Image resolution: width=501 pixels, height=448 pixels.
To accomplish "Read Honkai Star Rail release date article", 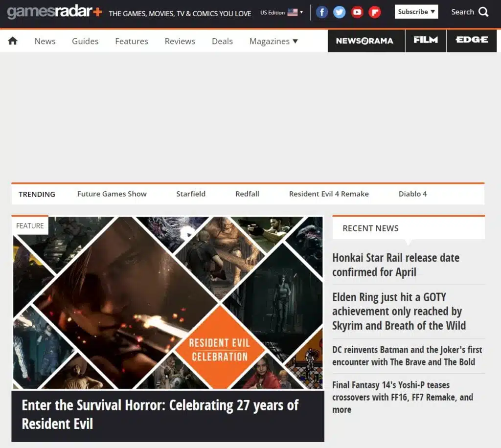I will pyautogui.click(x=395, y=265).
